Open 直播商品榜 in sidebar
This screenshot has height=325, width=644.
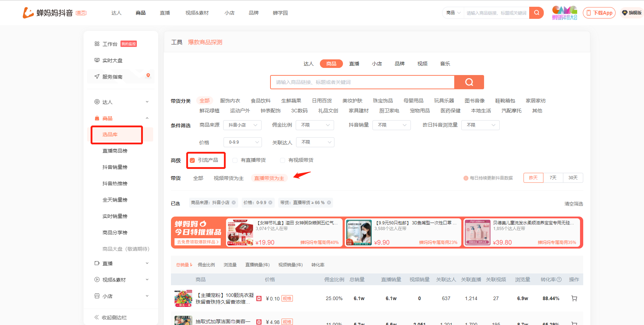(x=115, y=151)
